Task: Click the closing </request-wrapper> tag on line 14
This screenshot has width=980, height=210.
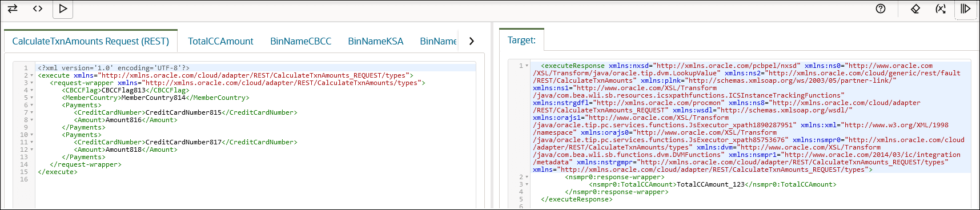Action: click(x=86, y=164)
